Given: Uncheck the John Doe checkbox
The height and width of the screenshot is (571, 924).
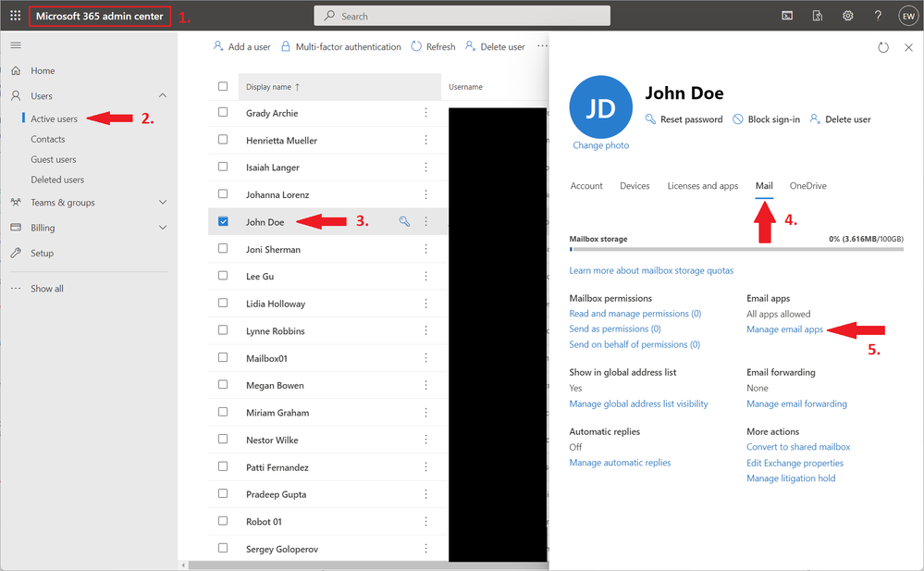Looking at the screenshot, I should (x=223, y=221).
